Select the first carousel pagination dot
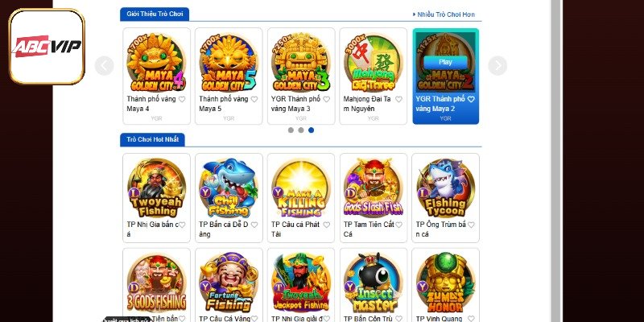The height and width of the screenshot is (322, 644). click(291, 130)
